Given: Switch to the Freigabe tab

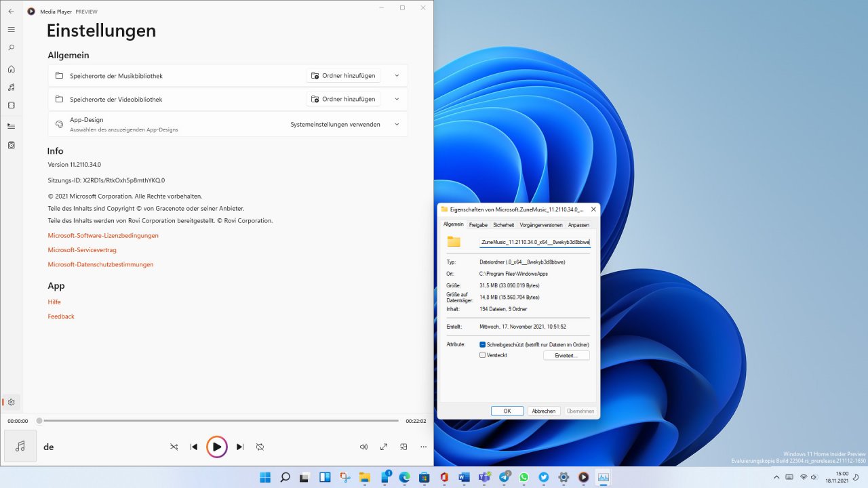Looking at the screenshot, I should click(478, 225).
